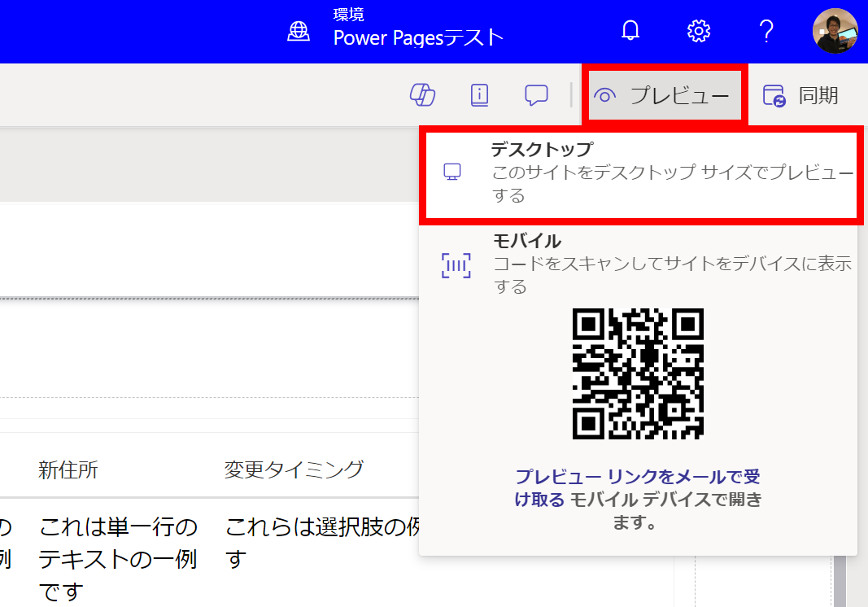868x607 pixels.
Task: Click cell これらは選択肢の例です
Action: point(321,543)
